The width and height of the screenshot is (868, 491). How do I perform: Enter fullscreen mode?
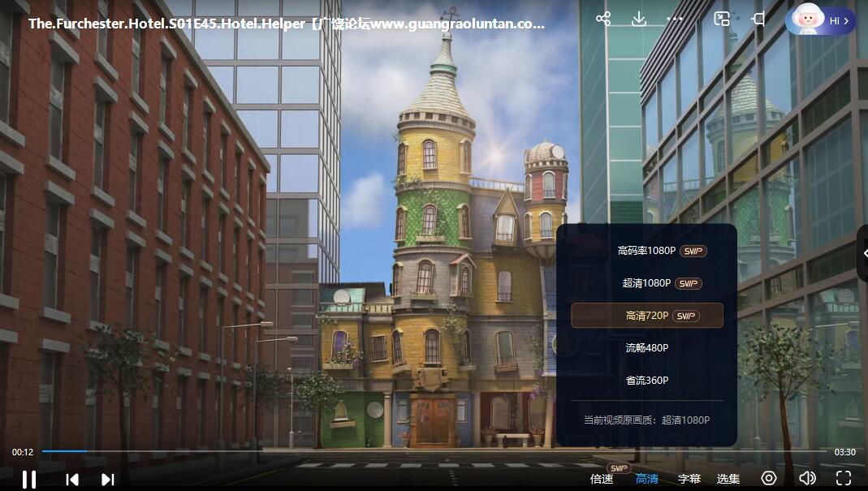(843, 478)
